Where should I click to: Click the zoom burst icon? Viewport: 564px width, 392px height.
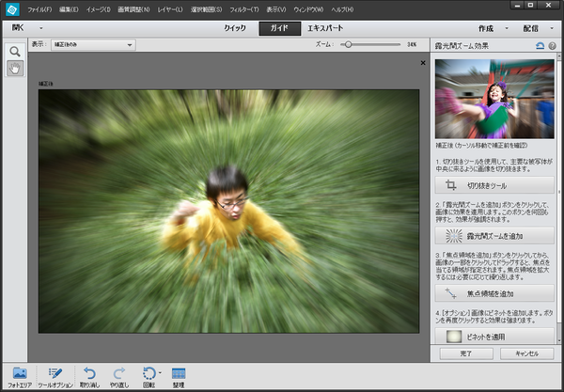click(x=454, y=236)
